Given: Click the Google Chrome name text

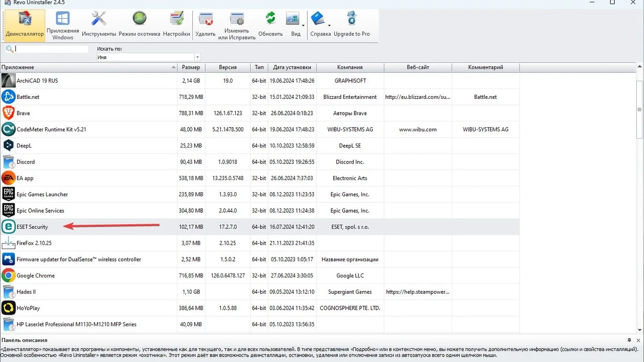Looking at the screenshot, I should 36,276.
